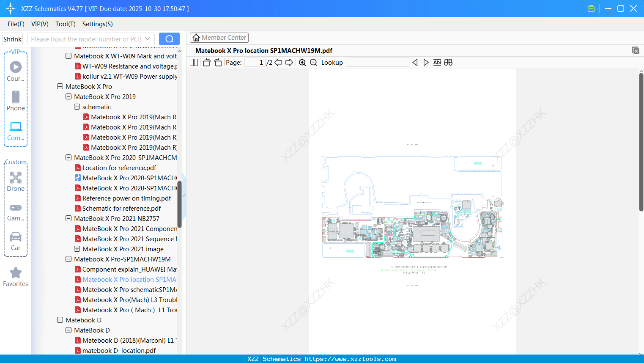
Task: Open the Course category in sidebar
Action: click(x=16, y=71)
